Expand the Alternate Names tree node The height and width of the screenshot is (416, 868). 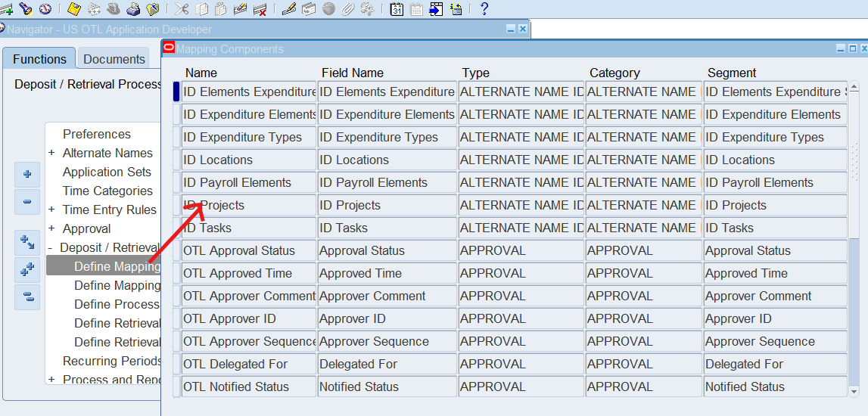[x=51, y=153]
